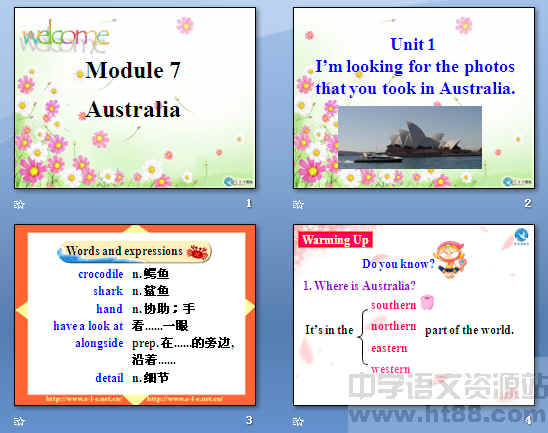Click the Sydney Opera House photo in slide 2
The width and height of the screenshot is (548, 433).
point(410,137)
